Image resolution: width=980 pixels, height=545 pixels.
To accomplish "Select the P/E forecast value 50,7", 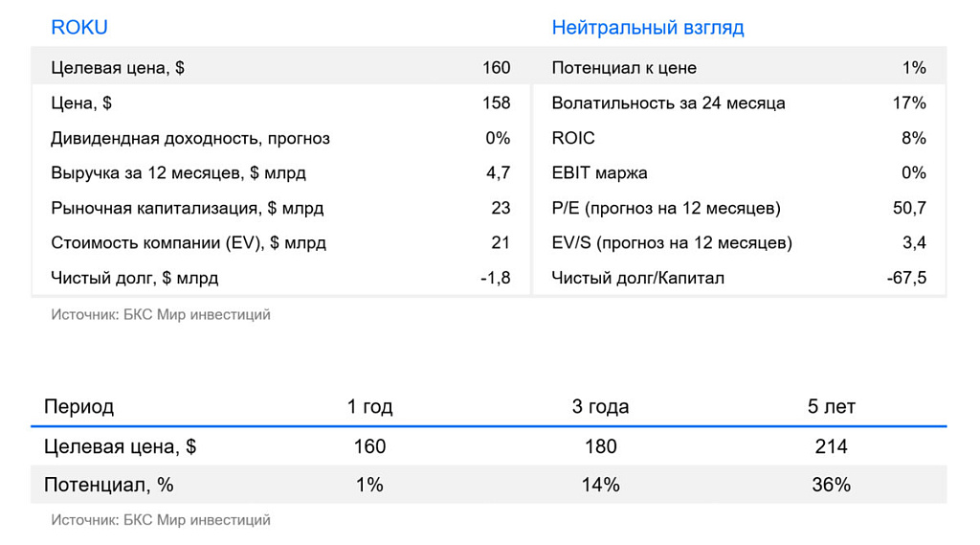I will [x=909, y=209].
